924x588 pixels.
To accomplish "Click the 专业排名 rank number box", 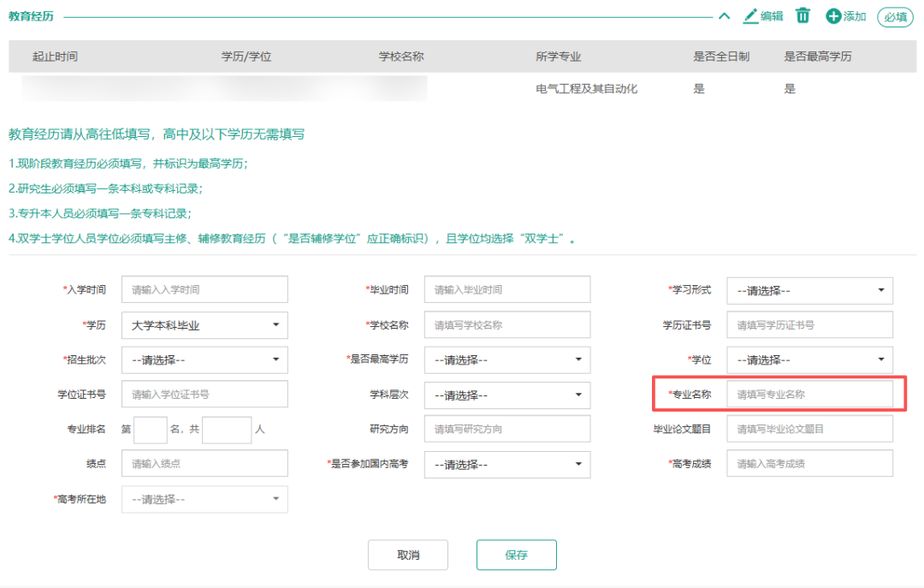I will pyautogui.click(x=151, y=430).
